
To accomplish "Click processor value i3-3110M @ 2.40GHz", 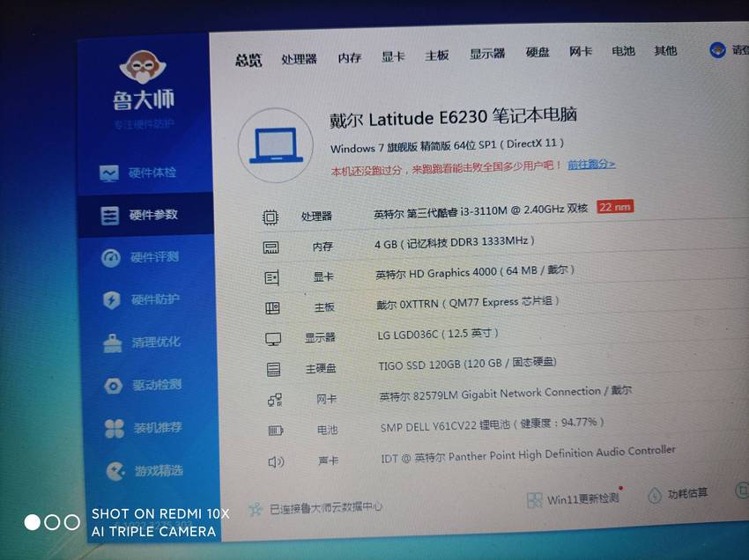I will 480,210.
